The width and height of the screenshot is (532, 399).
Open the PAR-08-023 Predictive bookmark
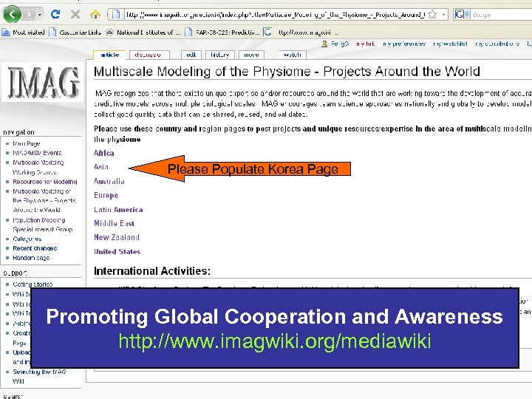pos(222,33)
